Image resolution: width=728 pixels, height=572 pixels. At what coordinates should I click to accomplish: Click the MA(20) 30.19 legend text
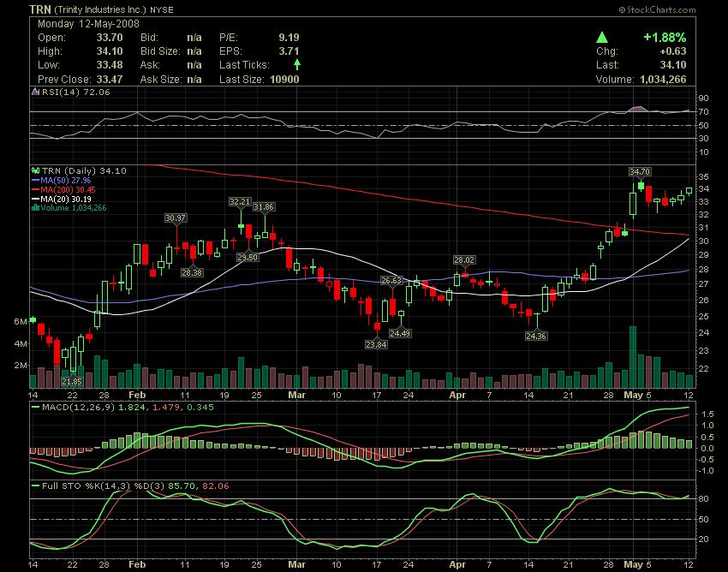tap(65, 199)
